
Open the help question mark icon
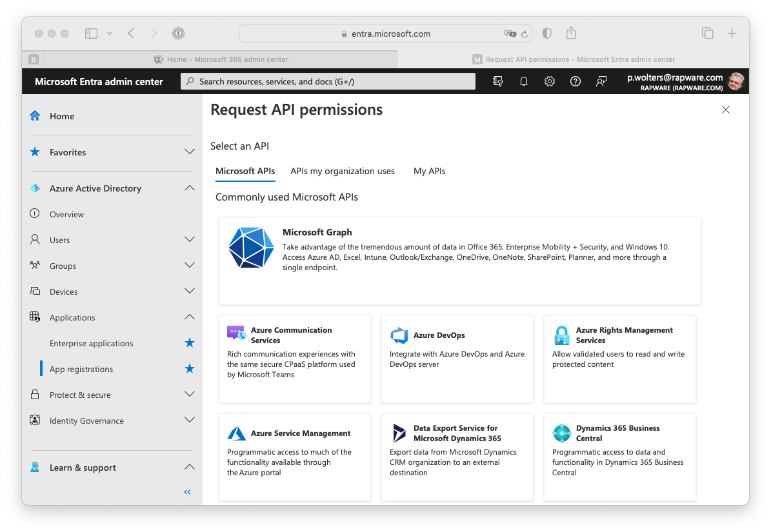click(x=576, y=81)
